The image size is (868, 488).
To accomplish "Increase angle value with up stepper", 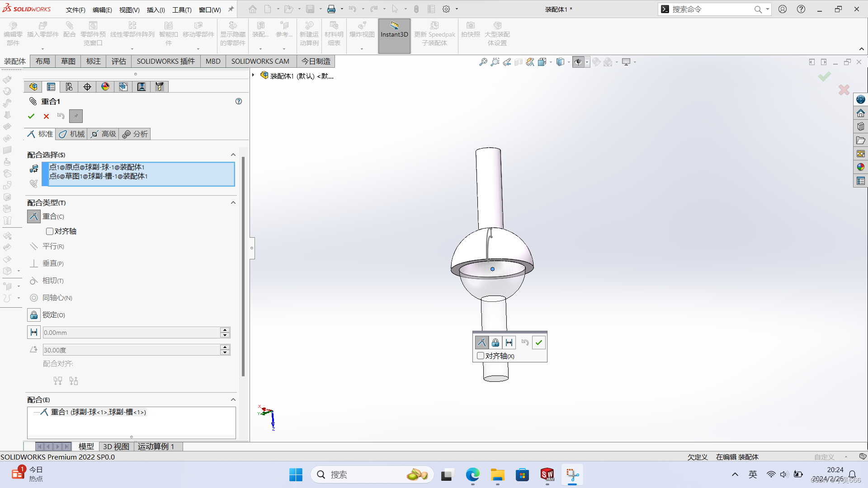I will [225, 347].
